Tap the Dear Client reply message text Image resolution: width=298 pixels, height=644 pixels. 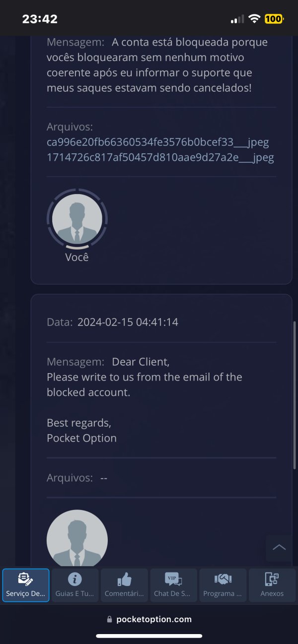(145, 400)
